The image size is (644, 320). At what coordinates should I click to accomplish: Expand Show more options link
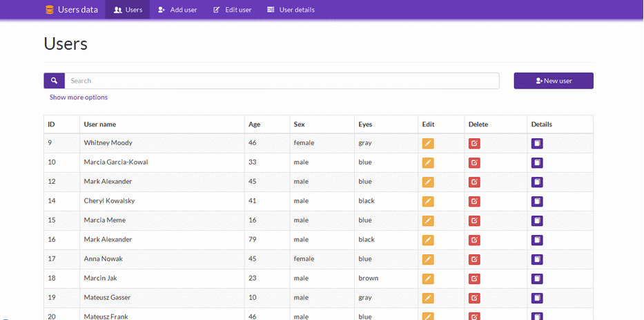click(x=79, y=97)
